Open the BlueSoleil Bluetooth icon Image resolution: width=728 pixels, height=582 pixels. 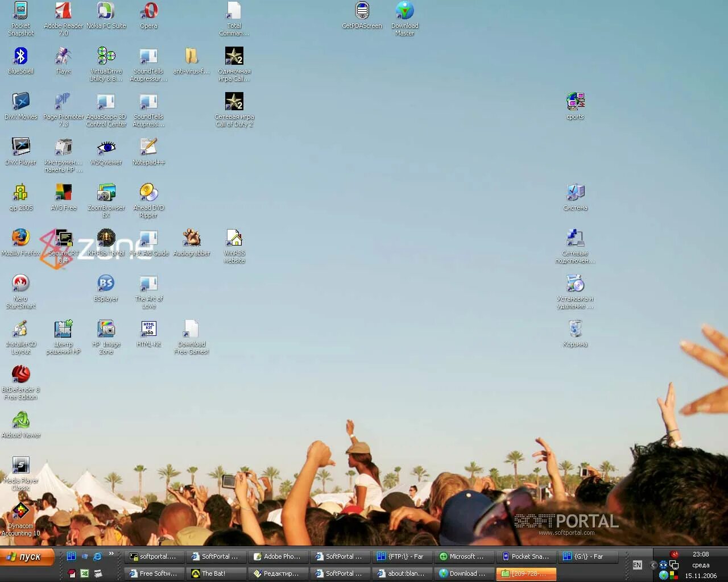click(20, 61)
